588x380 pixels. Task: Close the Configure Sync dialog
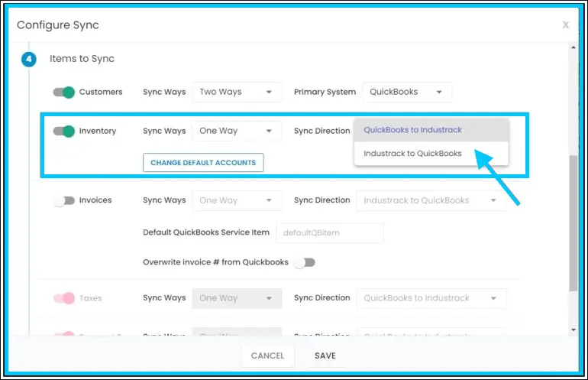pyautogui.click(x=566, y=25)
